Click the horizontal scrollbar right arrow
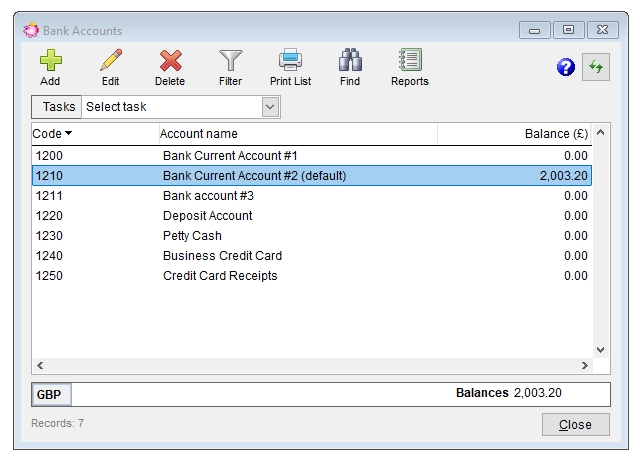640x460 pixels. pos(584,365)
